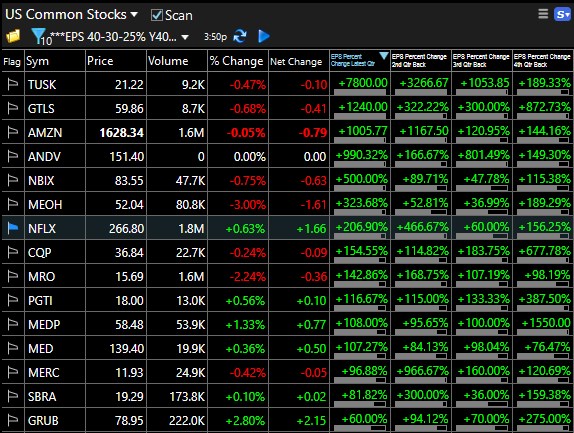Sort by the % Change column header
The image size is (574, 433).
[238, 61]
